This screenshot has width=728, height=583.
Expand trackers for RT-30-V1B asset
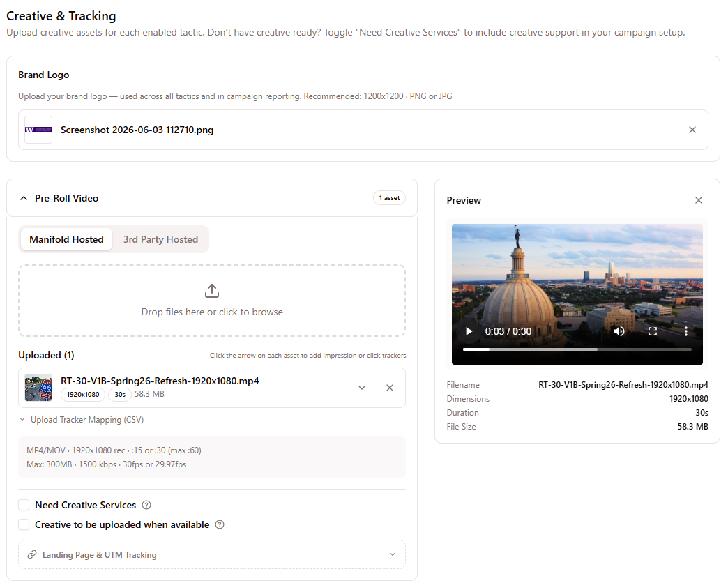[x=362, y=388]
